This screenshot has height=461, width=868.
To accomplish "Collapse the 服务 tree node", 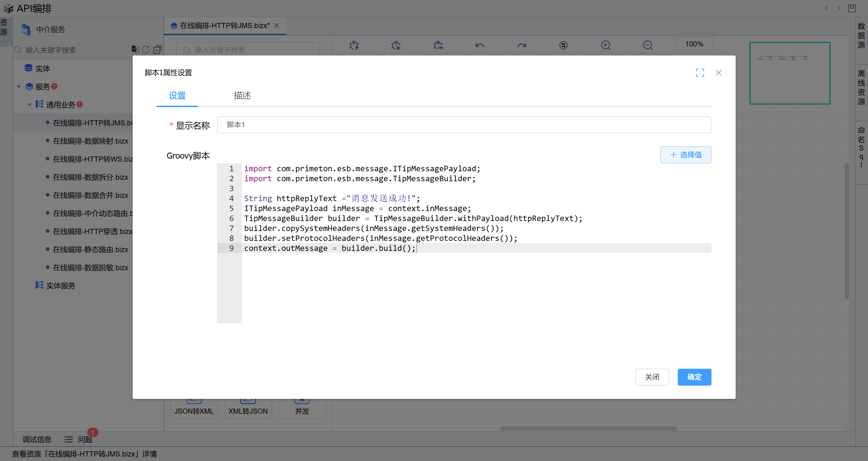I will pos(19,87).
